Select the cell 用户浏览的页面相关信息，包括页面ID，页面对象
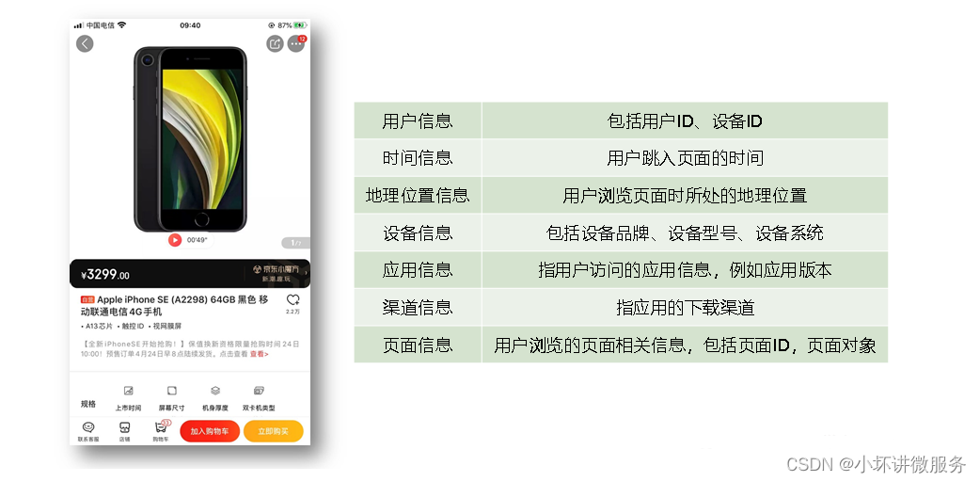This screenshot has height=482, width=980. [685, 345]
